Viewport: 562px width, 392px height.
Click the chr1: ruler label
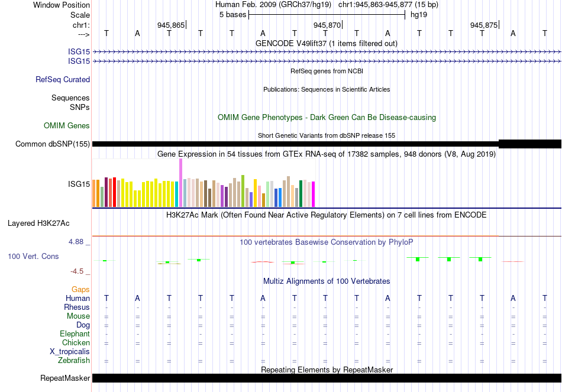point(81,25)
